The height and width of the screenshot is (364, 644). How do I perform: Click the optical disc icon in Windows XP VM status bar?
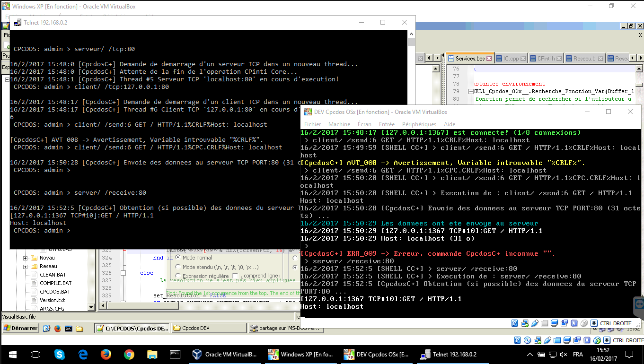[x=528, y=340]
